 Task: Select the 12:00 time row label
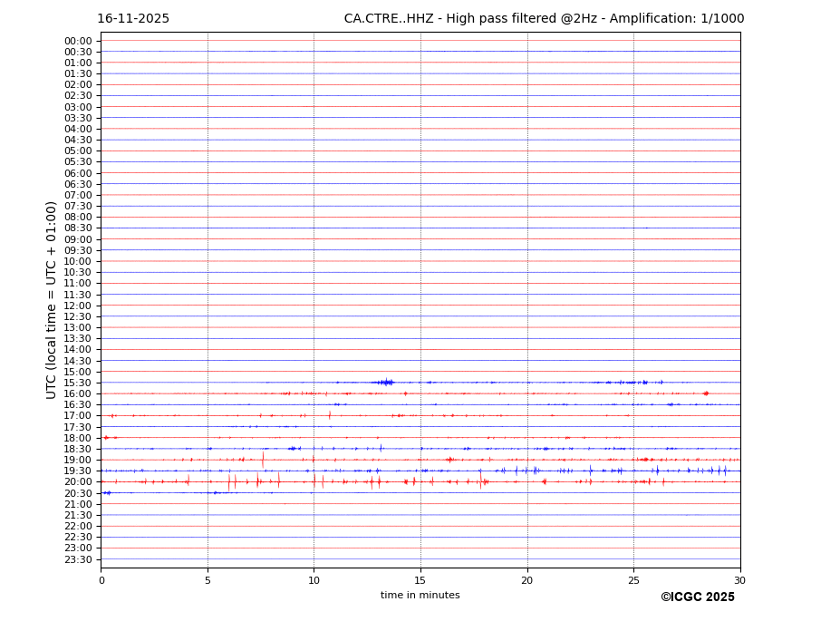pyautogui.click(x=78, y=306)
